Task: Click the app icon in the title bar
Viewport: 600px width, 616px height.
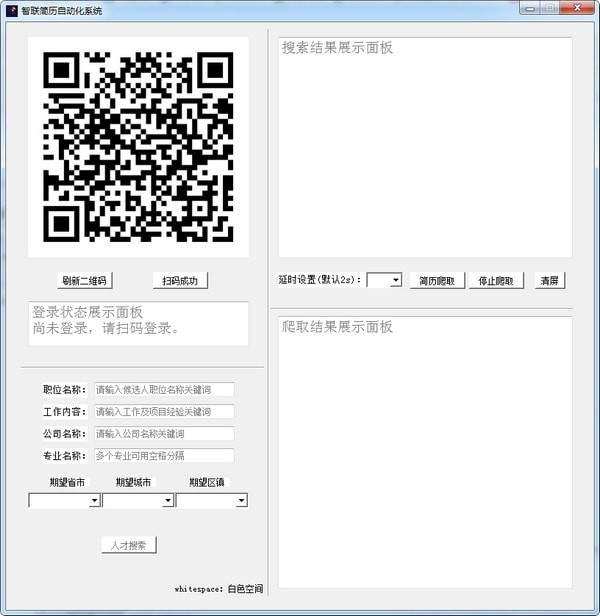Action: (10, 9)
